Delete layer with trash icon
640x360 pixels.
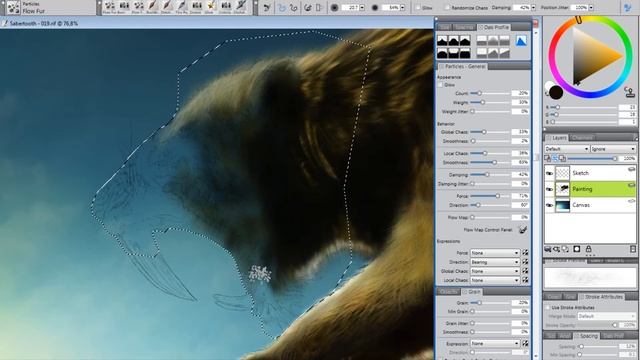pyautogui.click(x=633, y=249)
